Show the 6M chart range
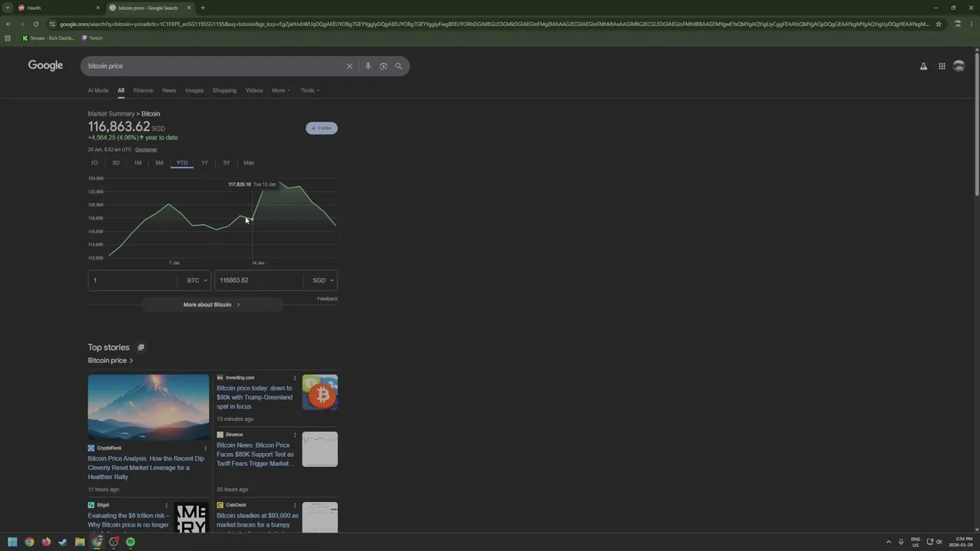Viewport: 980px width, 551px height. pyautogui.click(x=159, y=163)
